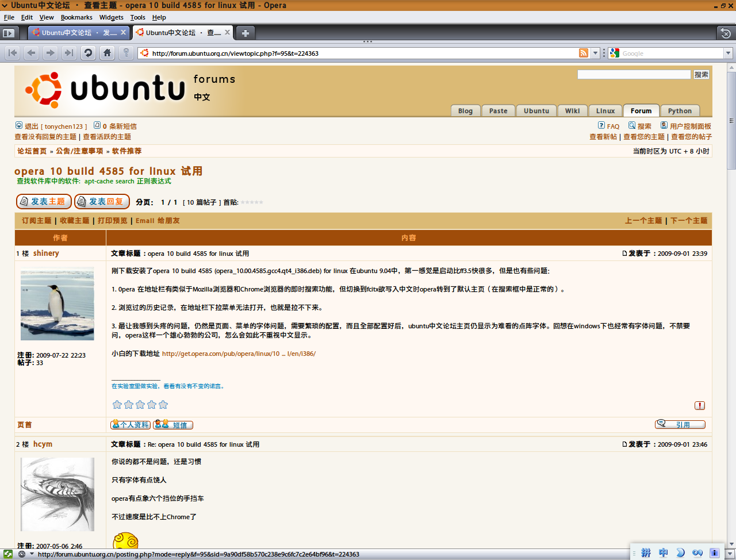Open the search engine dropdown arrow
Image resolution: width=736 pixels, height=560 pixels.
728,53
